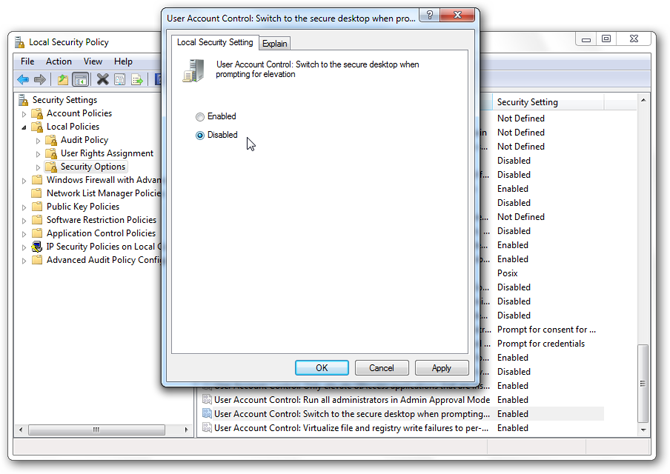Select Virtualize file and registry write failures policy

(351, 427)
